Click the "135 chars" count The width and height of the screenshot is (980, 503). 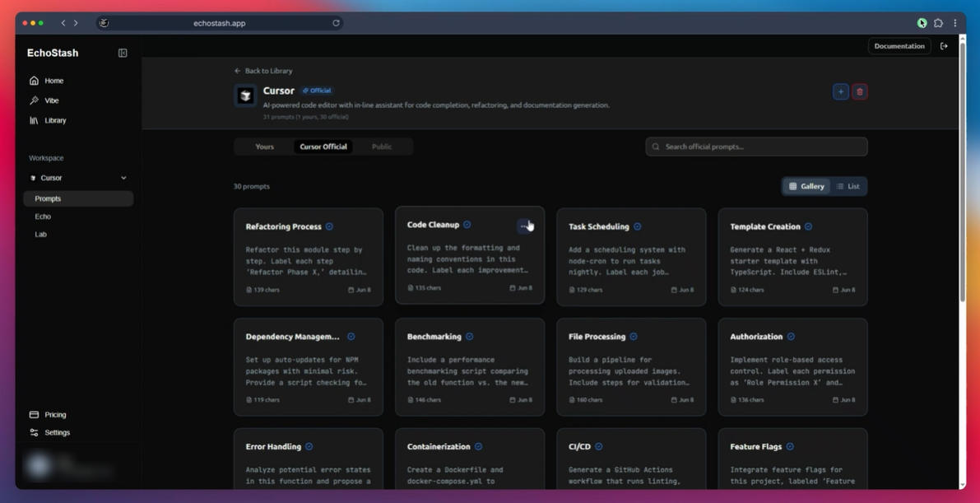(x=424, y=288)
